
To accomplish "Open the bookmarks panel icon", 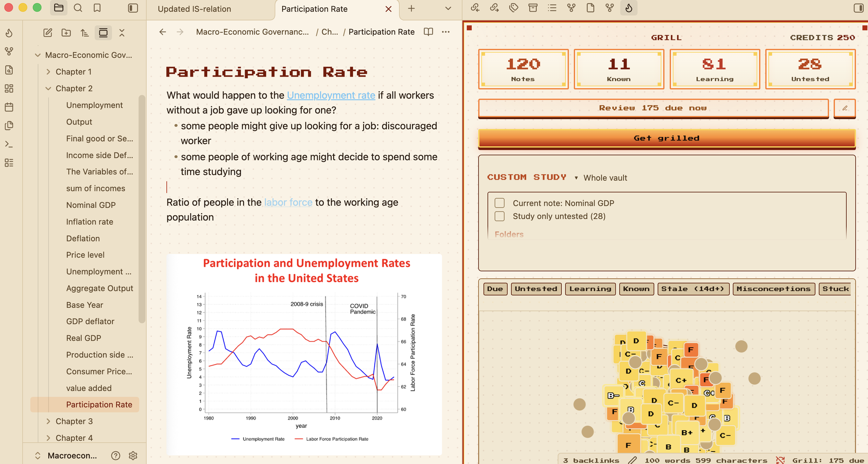I will point(97,8).
